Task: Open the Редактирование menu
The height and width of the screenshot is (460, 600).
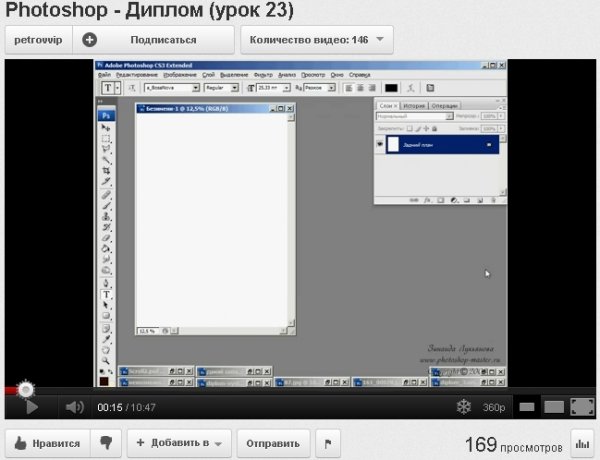Action: pyautogui.click(x=137, y=75)
